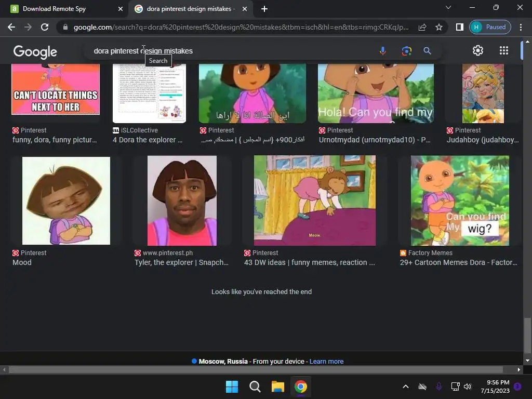Open the Can you find my wig image
The width and height of the screenshot is (532, 399).
[x=460, y=201]
